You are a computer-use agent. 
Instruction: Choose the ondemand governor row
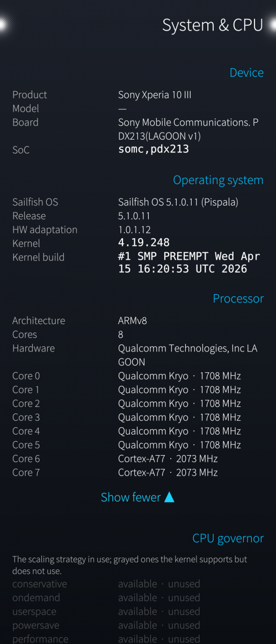tap(138, 598)
